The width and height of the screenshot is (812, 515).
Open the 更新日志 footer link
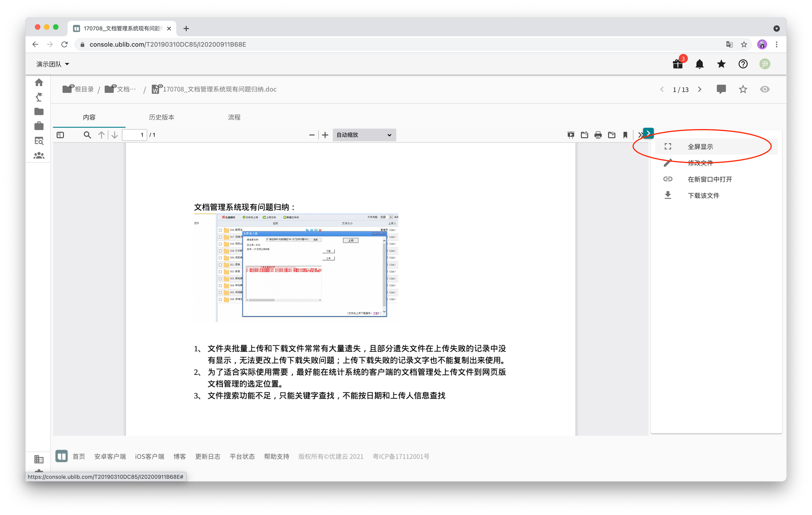(207, 457)
